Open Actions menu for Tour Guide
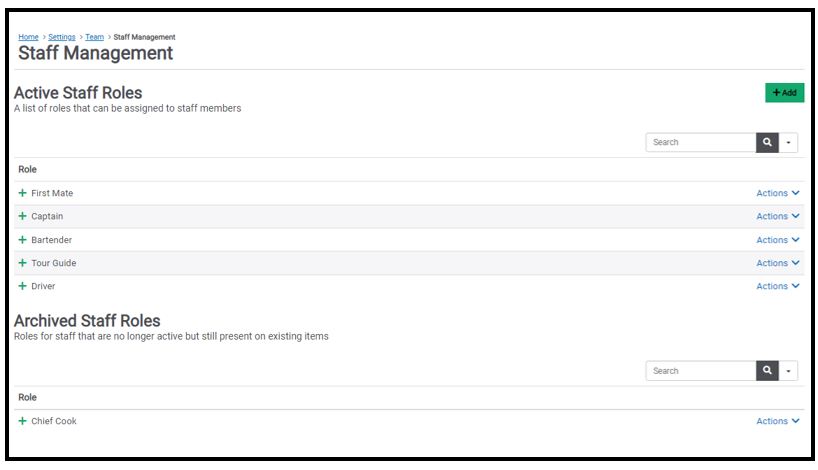818x470 pixels. point(778,263)
